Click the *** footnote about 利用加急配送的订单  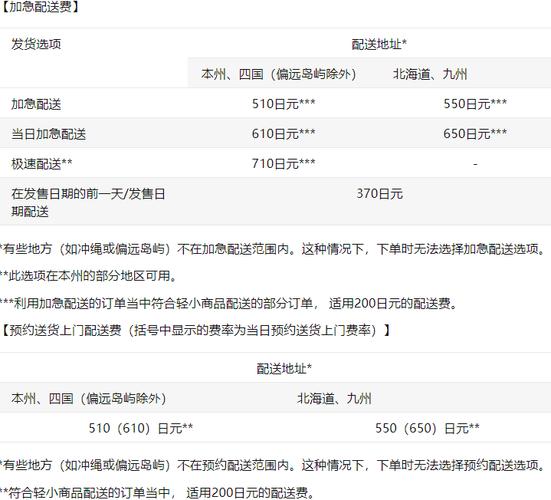229,303
